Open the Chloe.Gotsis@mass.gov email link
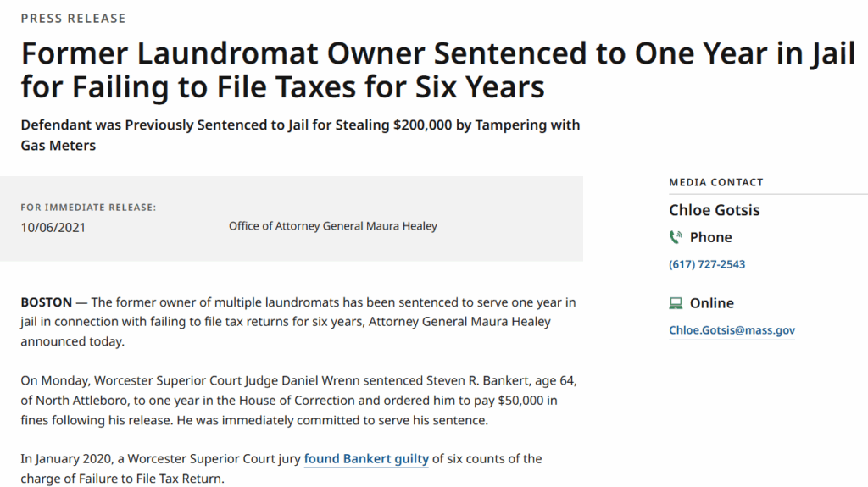 732,330
